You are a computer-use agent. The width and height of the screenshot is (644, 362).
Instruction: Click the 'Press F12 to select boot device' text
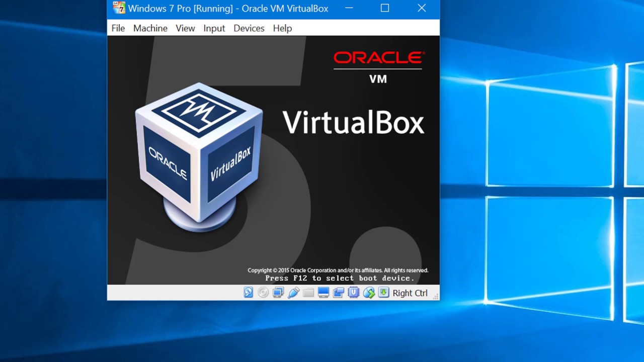coord(340,278)
